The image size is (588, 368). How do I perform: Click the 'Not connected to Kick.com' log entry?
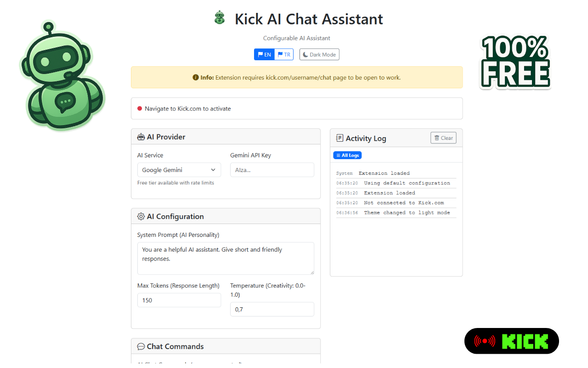point(396,202)
